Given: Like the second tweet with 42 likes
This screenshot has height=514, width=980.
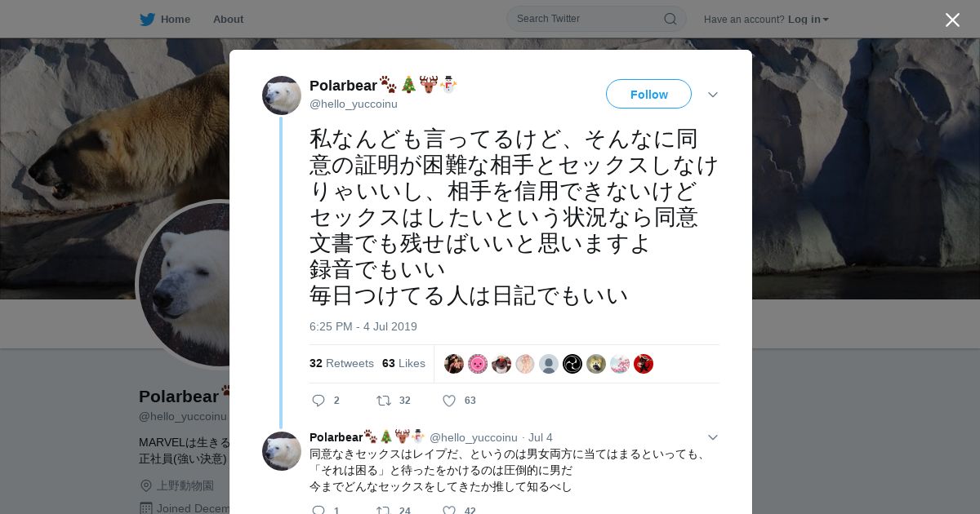Looking at the screenshot, I should [448, 510].
